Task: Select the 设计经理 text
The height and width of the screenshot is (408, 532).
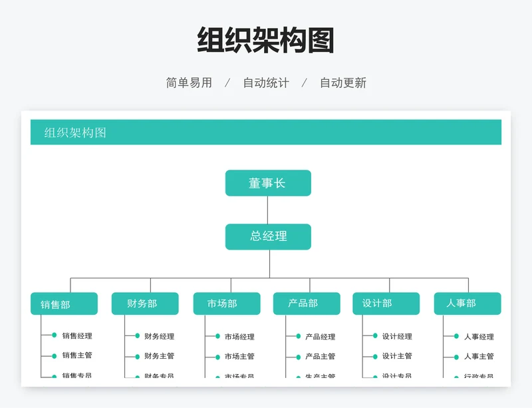Action: click(x=397, y=336)
